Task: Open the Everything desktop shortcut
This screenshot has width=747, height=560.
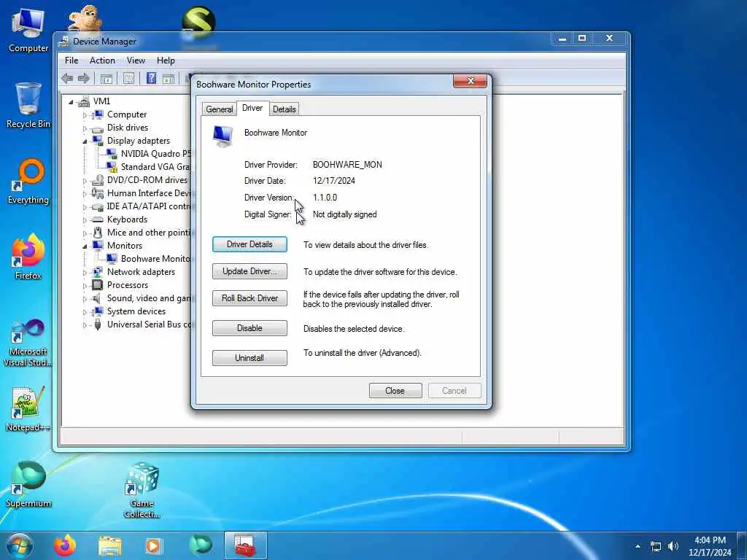Action: tap(28, 182)
